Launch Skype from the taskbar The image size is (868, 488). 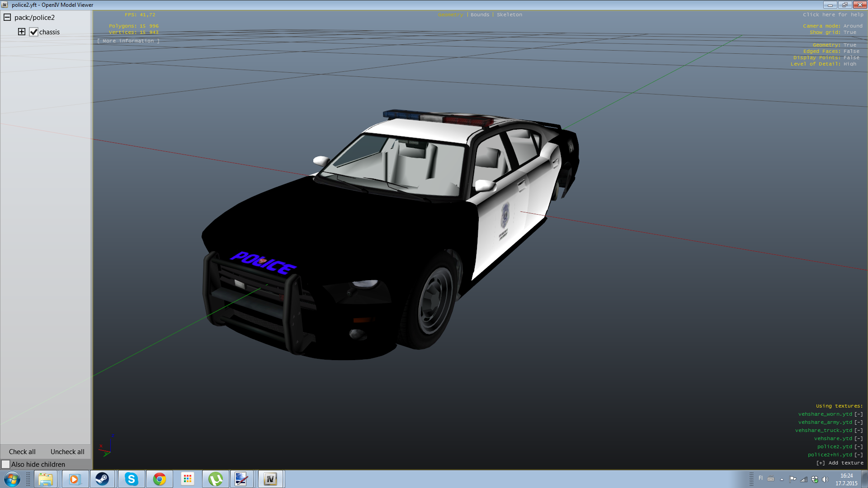tap(131, 479)
